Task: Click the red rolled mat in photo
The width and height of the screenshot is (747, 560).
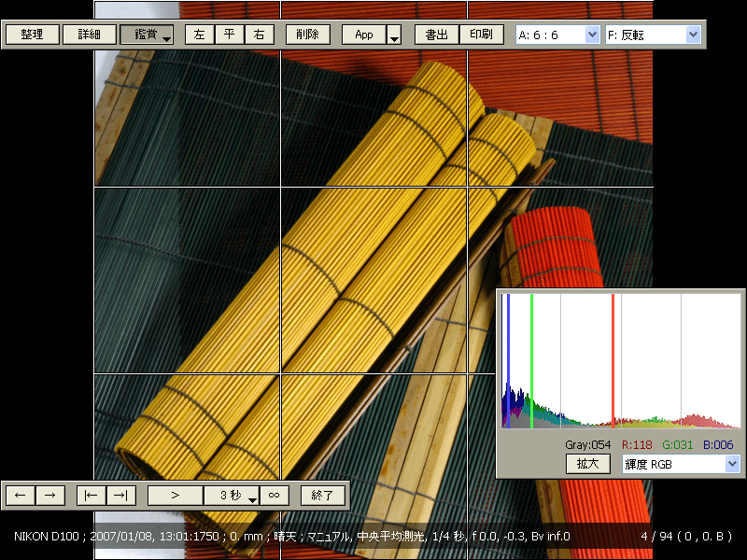Action: 557,246
